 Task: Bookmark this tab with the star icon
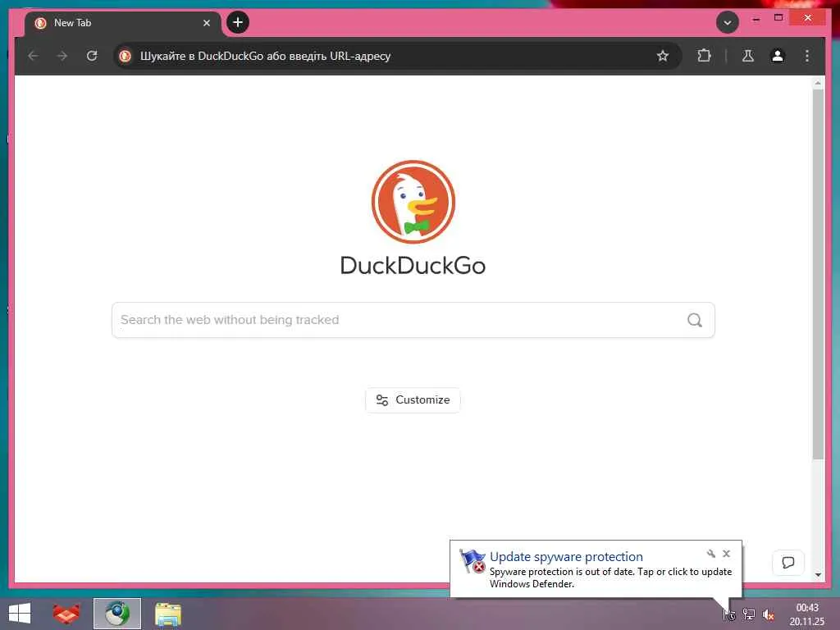pos(663,56)
